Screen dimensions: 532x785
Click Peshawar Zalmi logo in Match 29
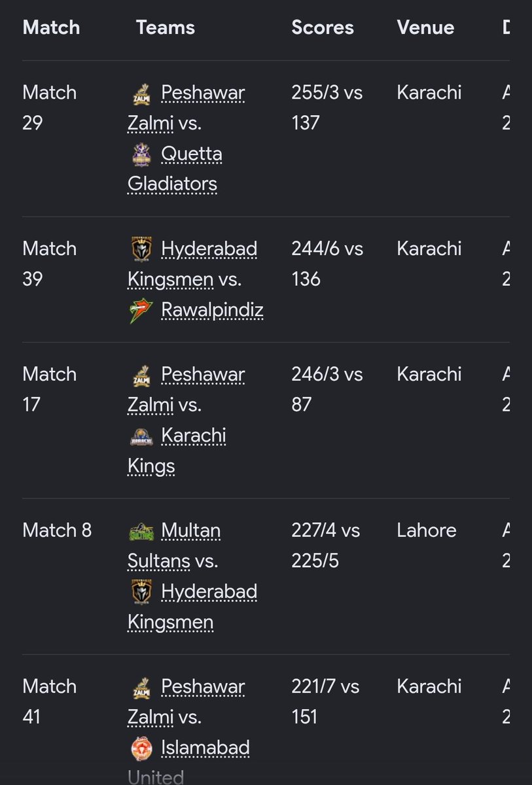(x=141, y=93)
